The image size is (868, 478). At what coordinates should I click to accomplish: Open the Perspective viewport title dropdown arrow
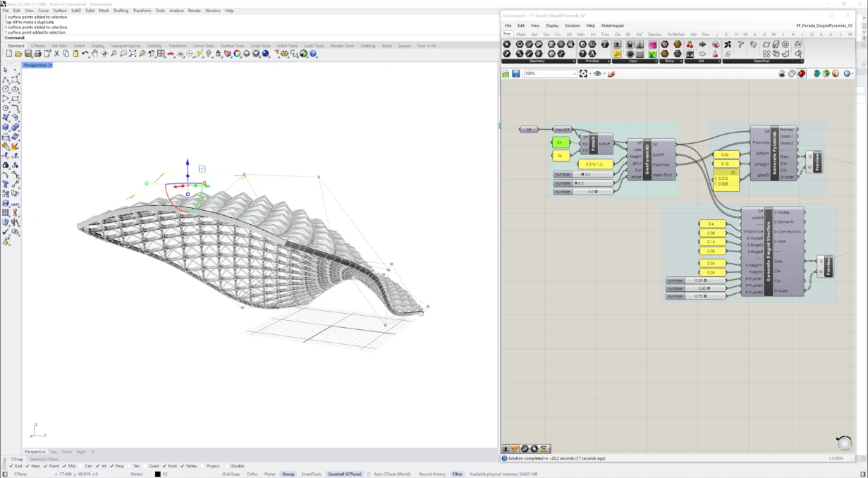[x=51, y=65]
